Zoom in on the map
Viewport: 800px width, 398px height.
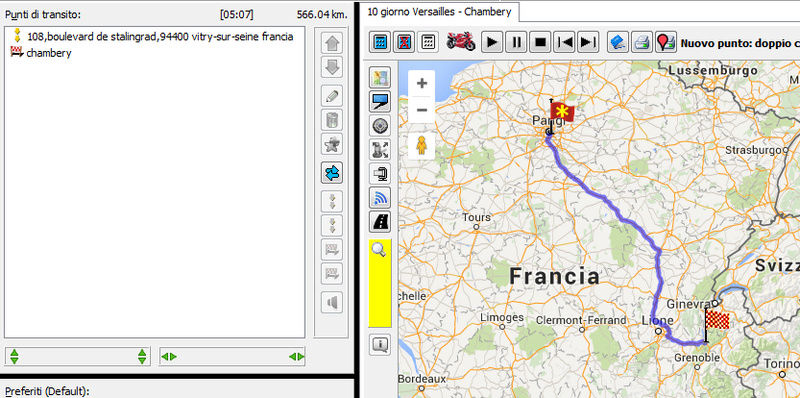(422, 83)
